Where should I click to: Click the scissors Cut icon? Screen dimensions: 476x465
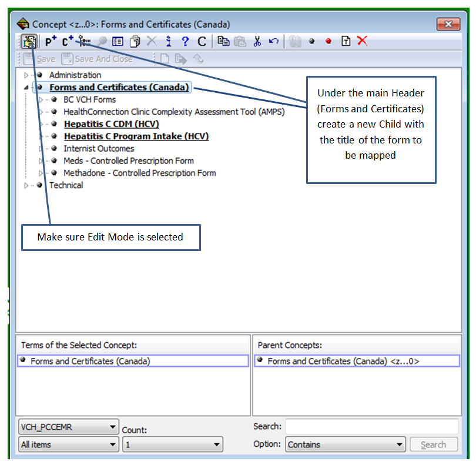(257, 41)
